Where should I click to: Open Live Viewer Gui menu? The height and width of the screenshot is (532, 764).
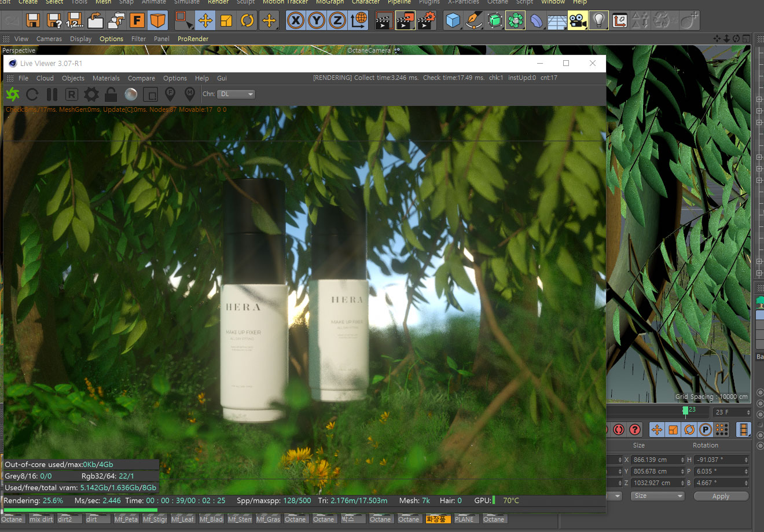click(222, 78)
